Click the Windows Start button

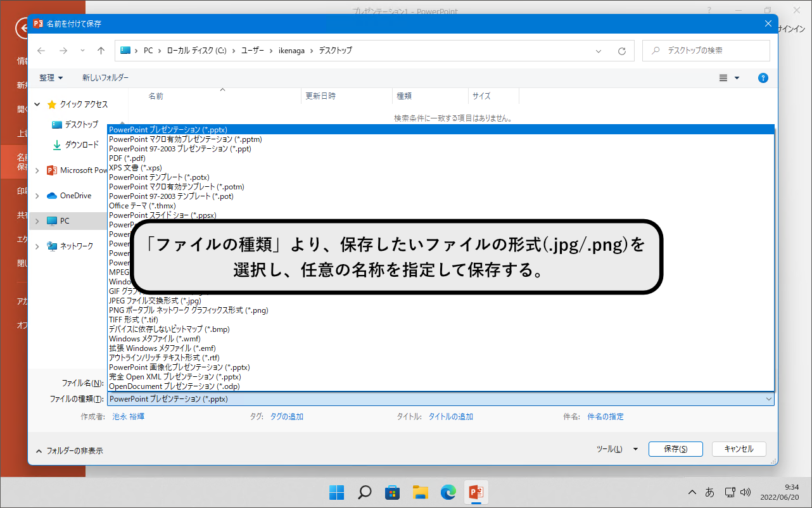pyautogui.click(x=336, y=492)
